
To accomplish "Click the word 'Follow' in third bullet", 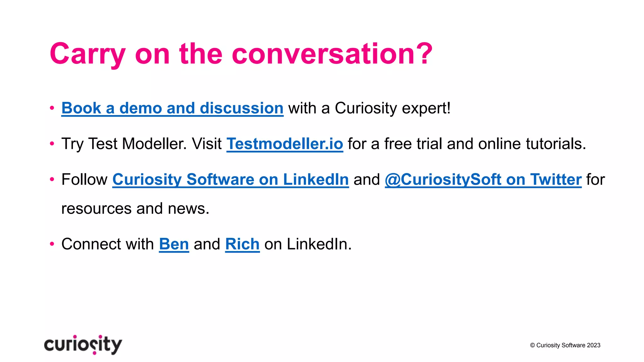I will click(x=84, y=180).
